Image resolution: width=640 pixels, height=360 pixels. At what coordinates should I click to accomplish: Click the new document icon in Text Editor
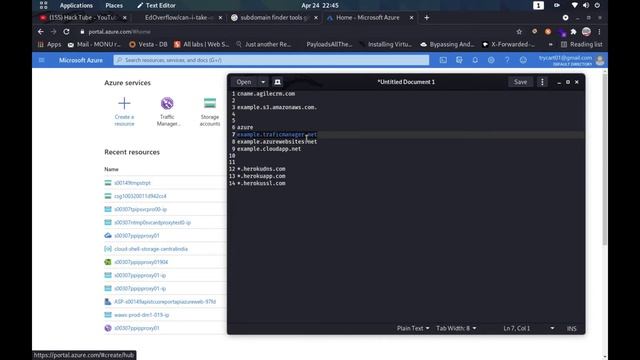(278, 82)
